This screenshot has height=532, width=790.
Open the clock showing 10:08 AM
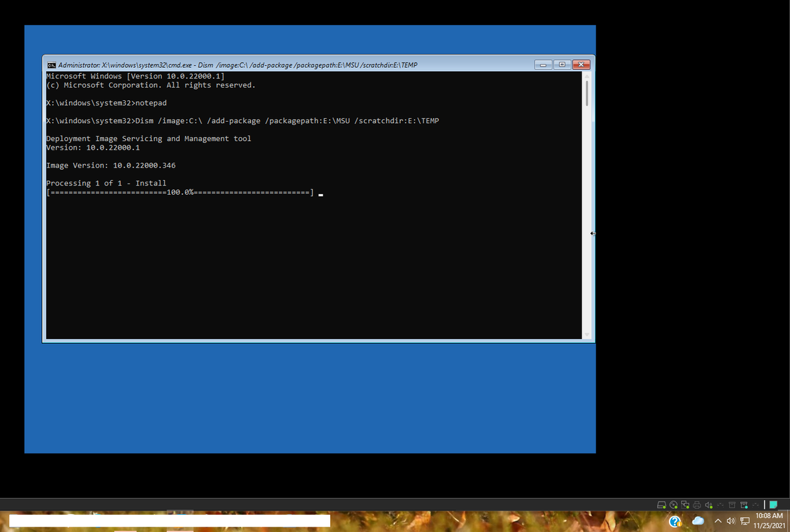pos(769,521)
